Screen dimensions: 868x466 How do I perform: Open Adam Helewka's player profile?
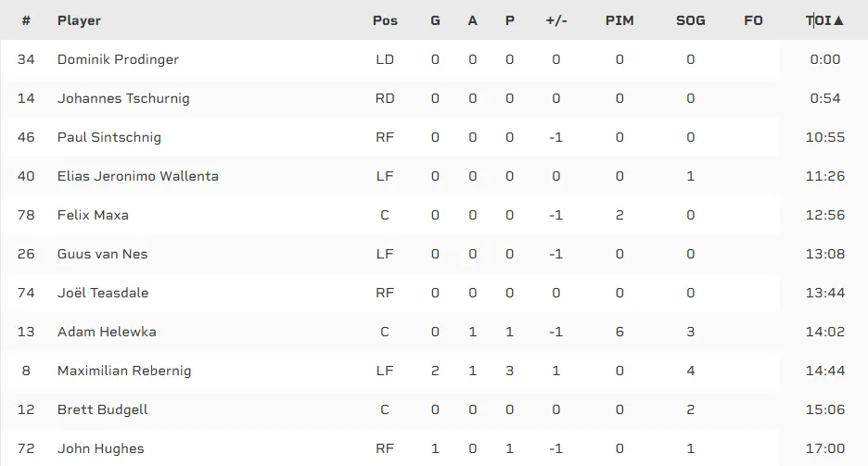[x=107, y=332]
